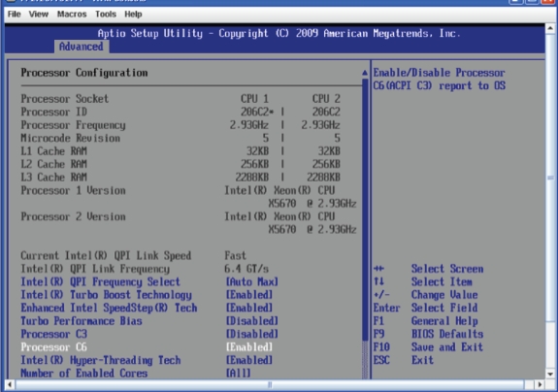Open the [All] enabled cores value
This screenshot has height=392, width=558.
pos(238,374)
